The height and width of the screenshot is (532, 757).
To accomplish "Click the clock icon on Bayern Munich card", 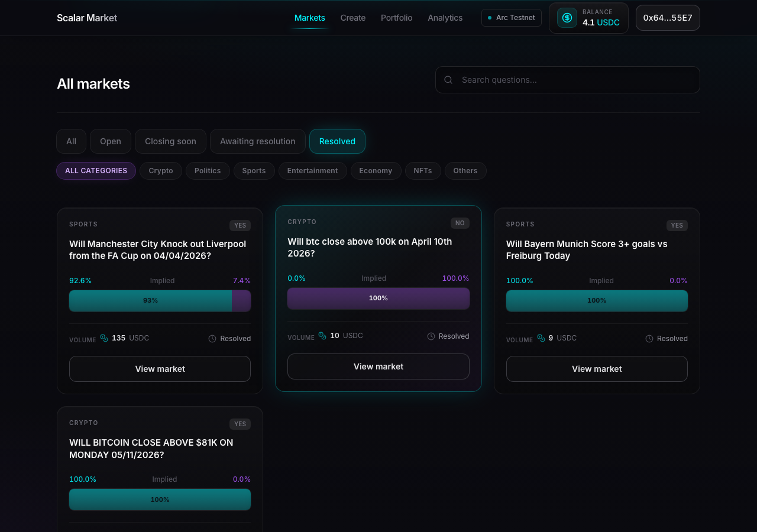I will [x=649, y=339].
